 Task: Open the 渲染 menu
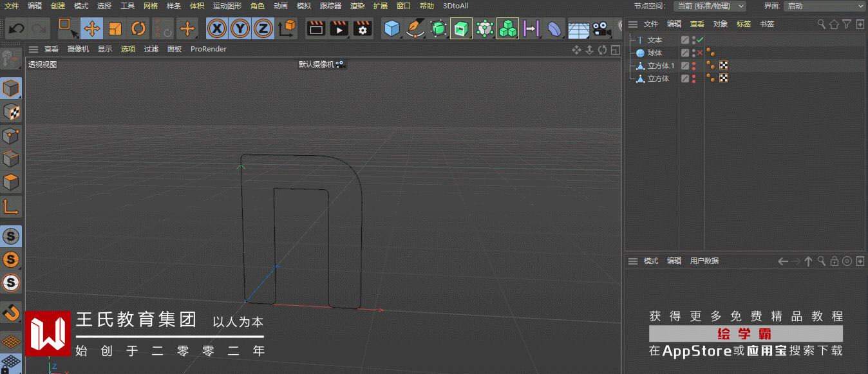point(357,6)
